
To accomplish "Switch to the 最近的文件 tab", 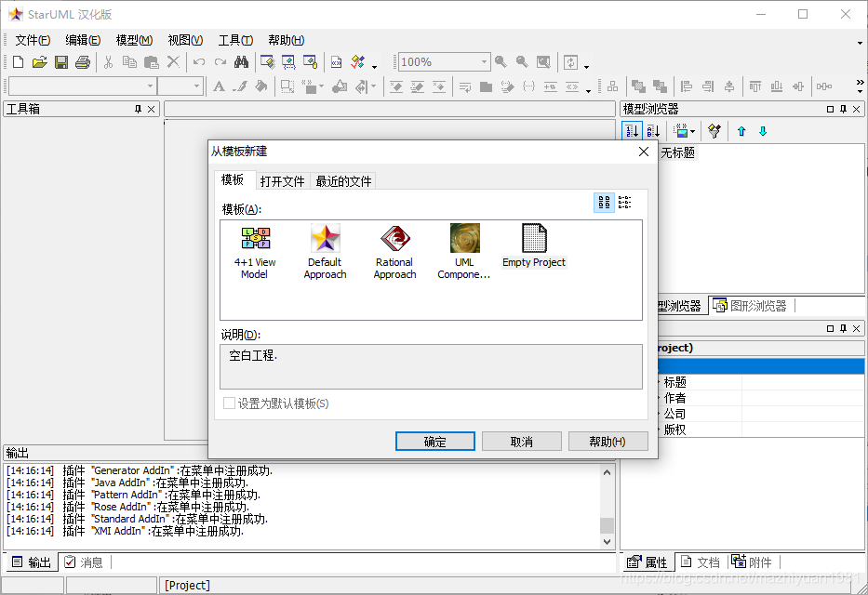I will (x=343, y=181).
